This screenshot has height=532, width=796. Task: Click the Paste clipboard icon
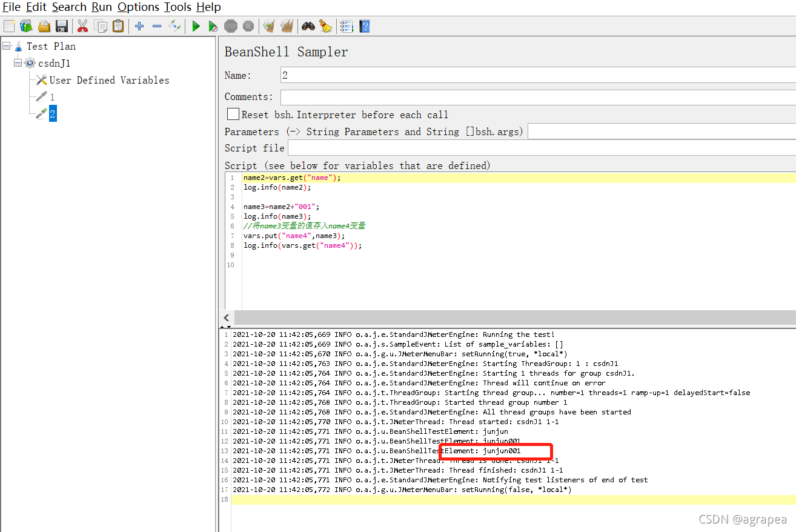click(118, 26)
